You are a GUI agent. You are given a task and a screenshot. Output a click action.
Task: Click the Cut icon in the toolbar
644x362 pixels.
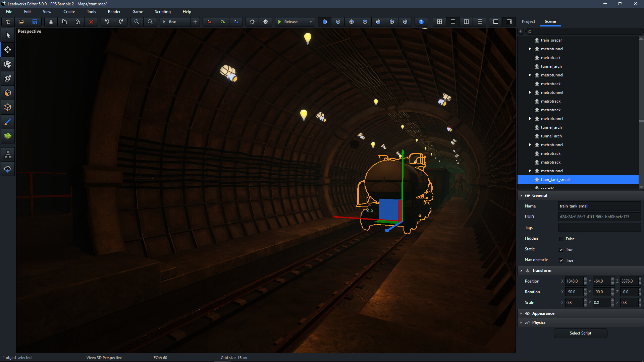coord(51,21)
